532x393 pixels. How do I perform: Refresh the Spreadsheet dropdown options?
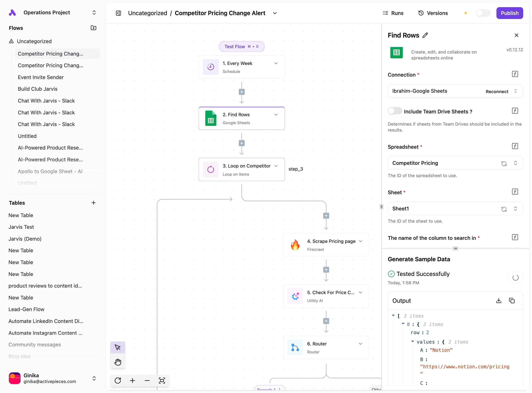tap(504, 163)
